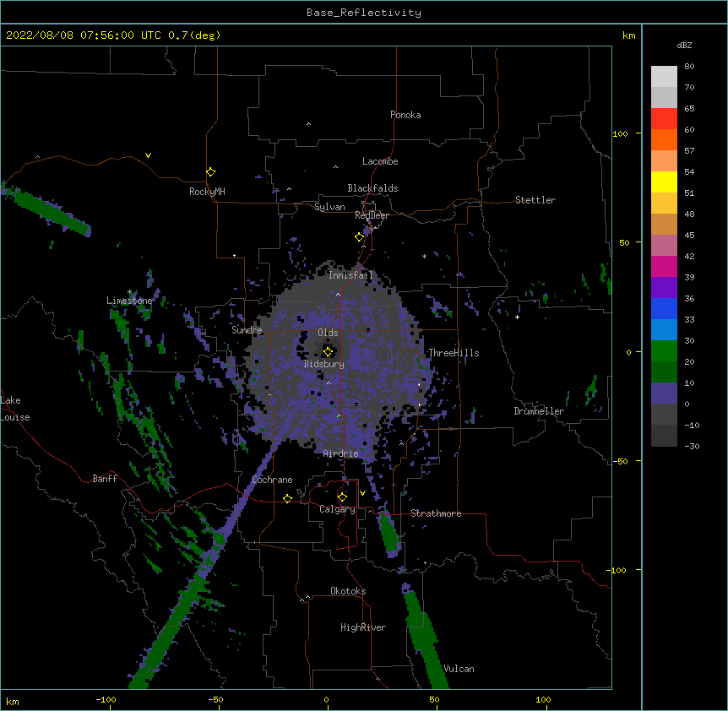Click the Lake Louise label
The width and height of the screenshot is (728, 711).
point(15,409)
